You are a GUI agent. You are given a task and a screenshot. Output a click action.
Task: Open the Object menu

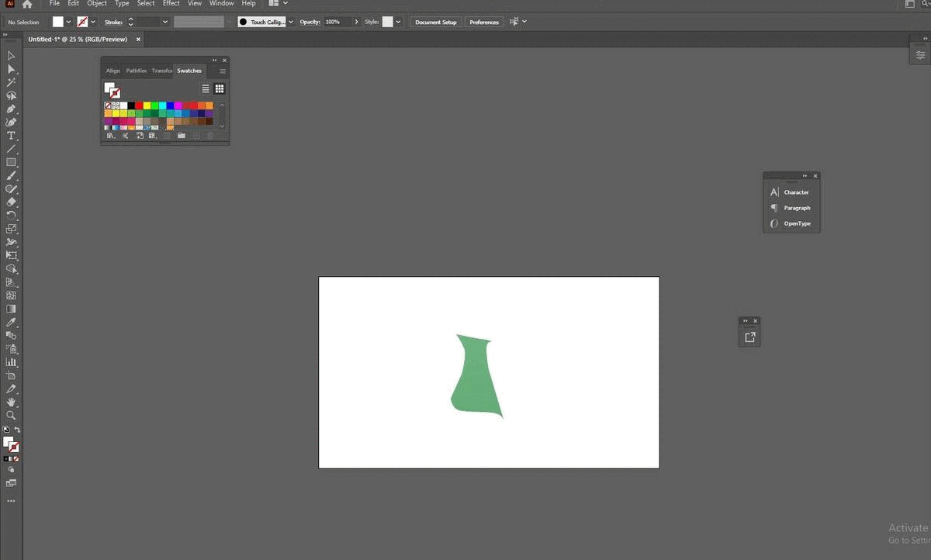tap(97, 4)
